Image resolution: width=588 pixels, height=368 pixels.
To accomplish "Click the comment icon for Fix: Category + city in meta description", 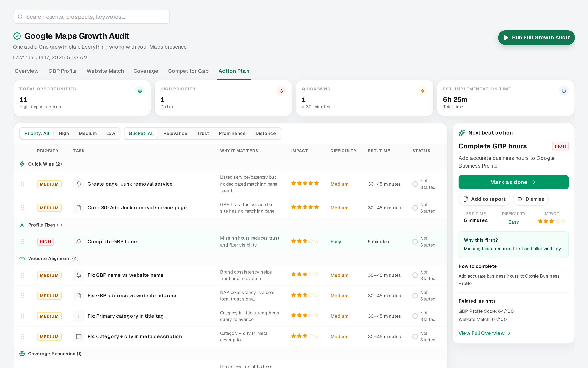I will [79, 336].
